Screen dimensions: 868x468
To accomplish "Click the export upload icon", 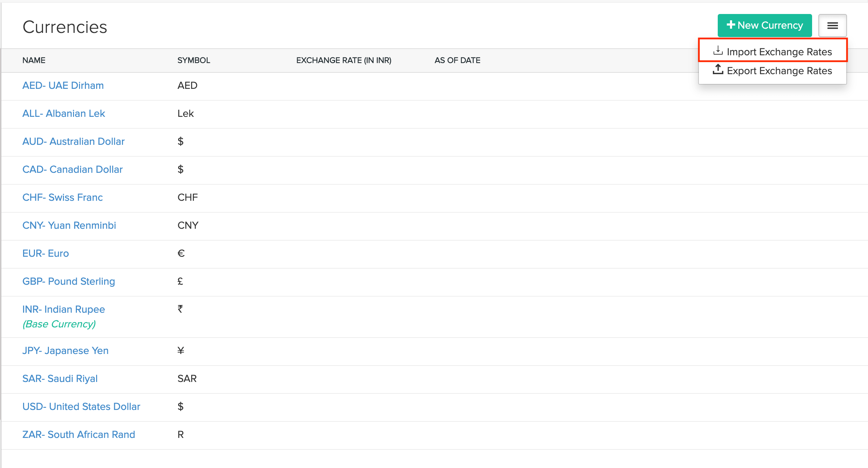I will point(718,69).
